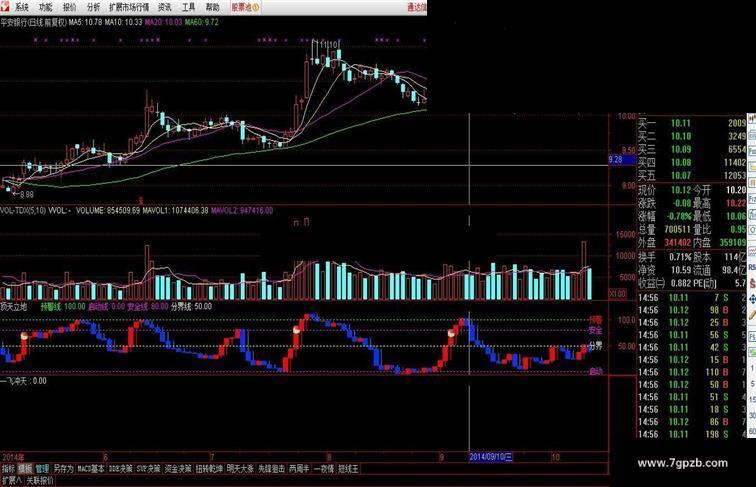Switch to DDE决策 template
The image size is (756, 487).
[x=121, y=468]
